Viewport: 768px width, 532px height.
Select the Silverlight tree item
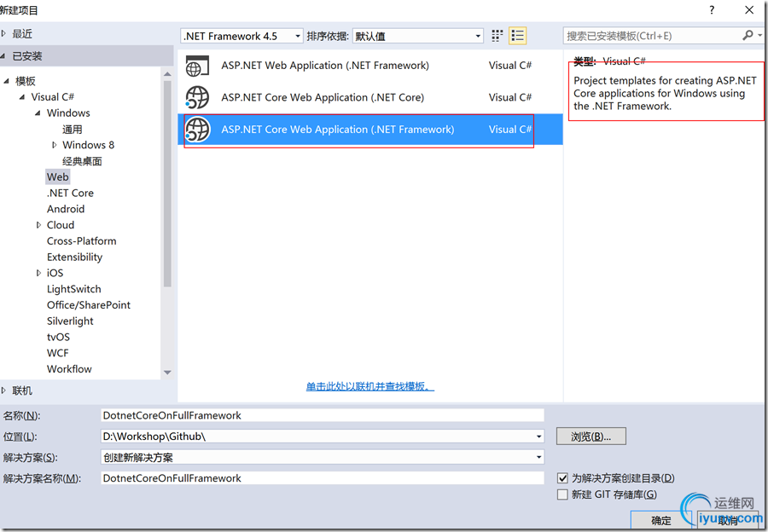point(70,321)
